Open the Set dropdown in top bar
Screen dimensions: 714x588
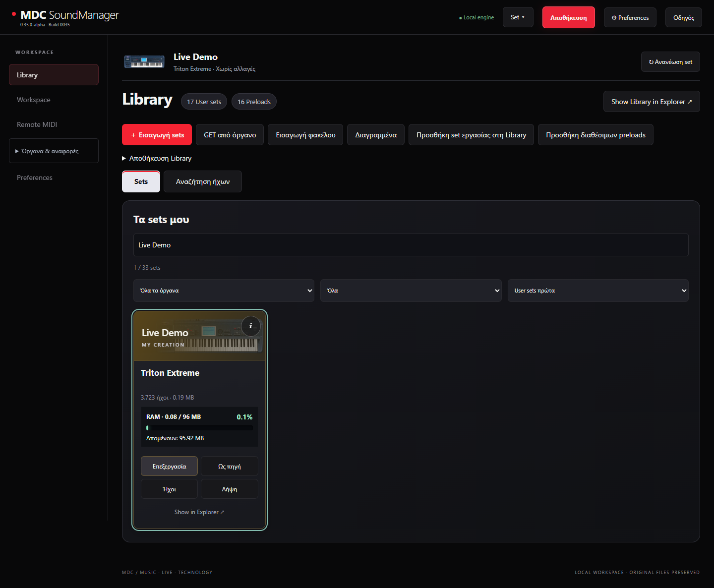(x=518, y=17)
